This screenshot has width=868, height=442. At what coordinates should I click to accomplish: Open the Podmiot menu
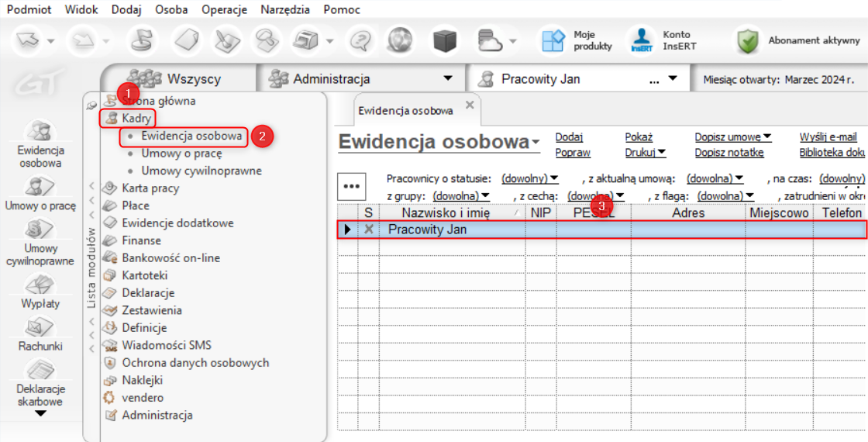point(28,9)
